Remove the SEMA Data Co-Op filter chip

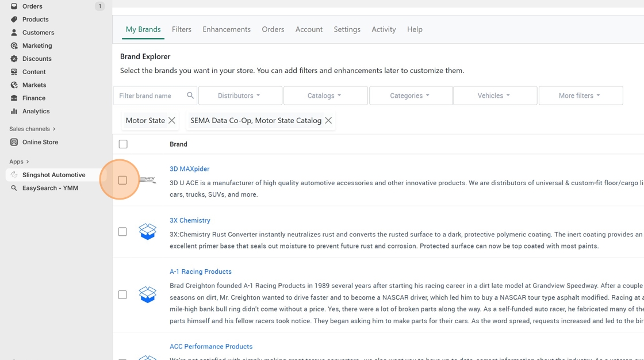[x=328, y=120]
